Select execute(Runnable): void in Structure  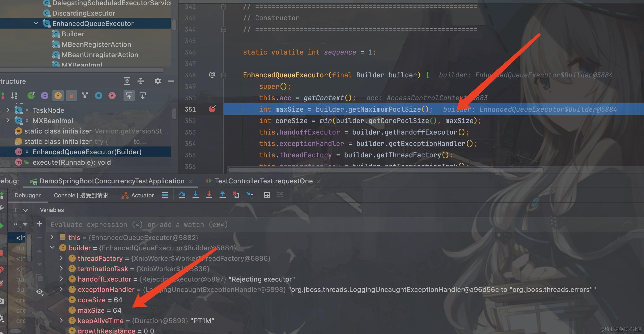click(x=72, y=162)
